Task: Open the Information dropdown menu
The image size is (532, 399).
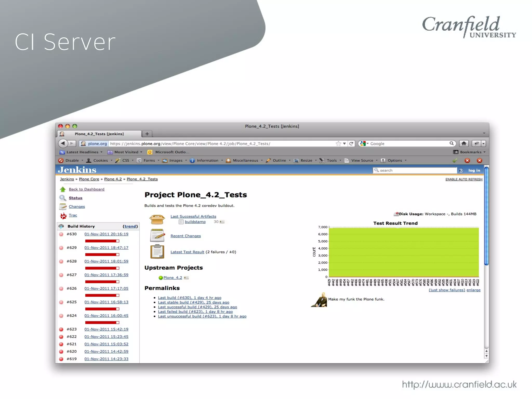Action: (206, 161)
